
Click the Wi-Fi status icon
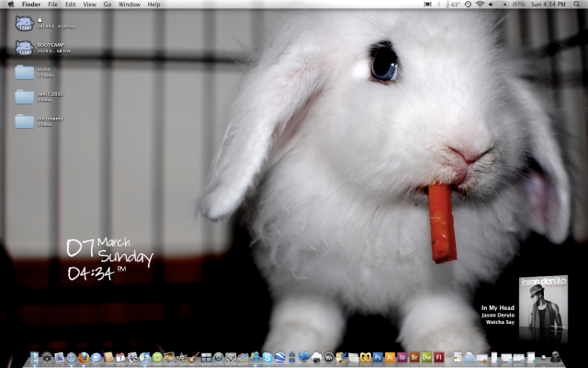(480, 5)
